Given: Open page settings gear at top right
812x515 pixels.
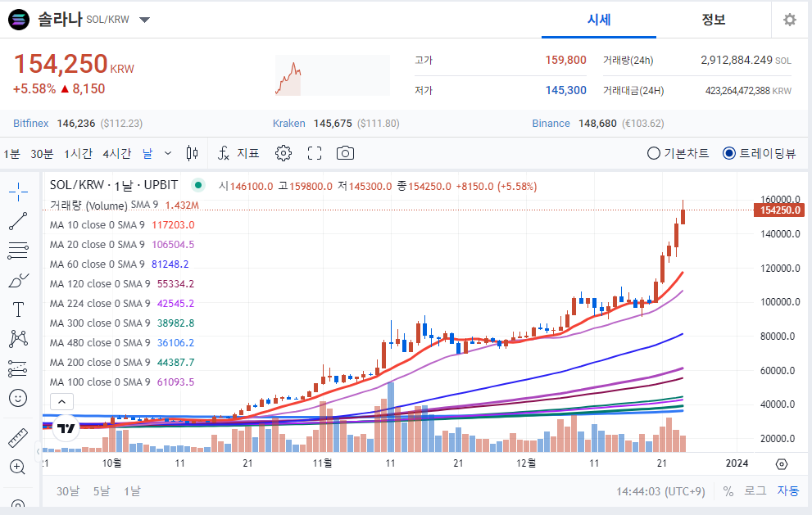Looking at the screenshot, I should pyautogui.click(x=790, y=20).
